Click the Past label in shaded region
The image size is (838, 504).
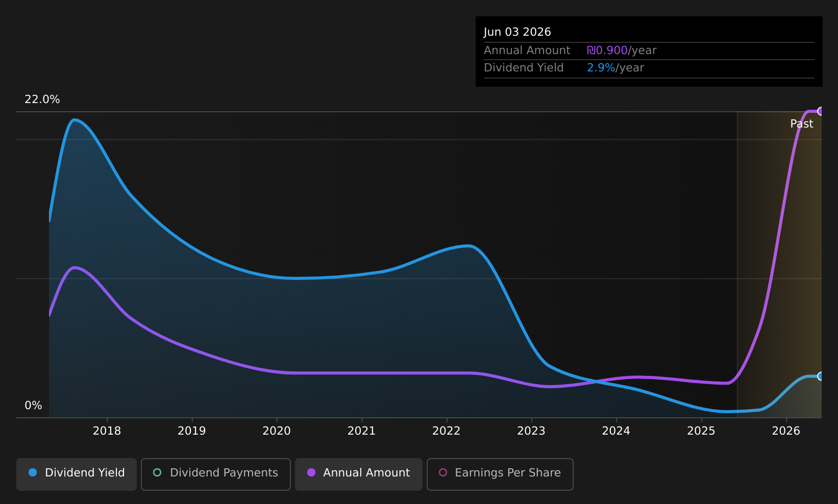[x=802, y=124]
